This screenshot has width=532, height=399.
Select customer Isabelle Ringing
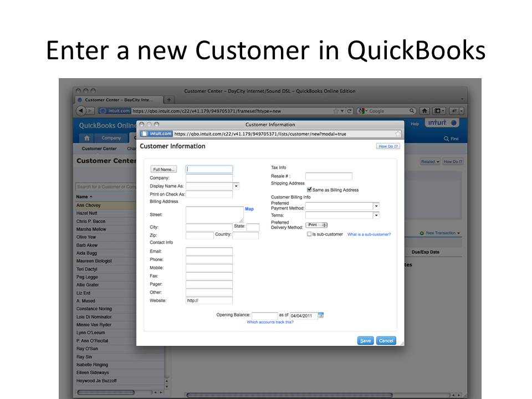pos(120,365)
